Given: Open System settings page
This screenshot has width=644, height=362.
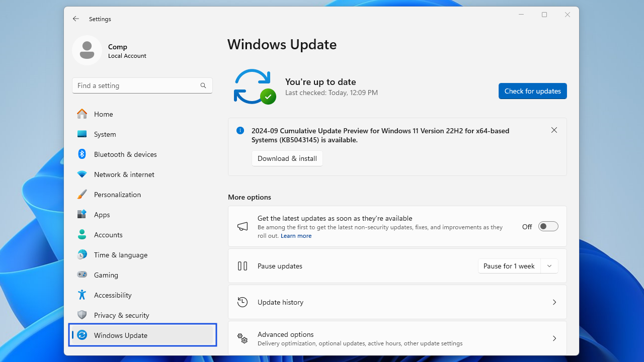Looking at the screenshot, I should (142, 134).
